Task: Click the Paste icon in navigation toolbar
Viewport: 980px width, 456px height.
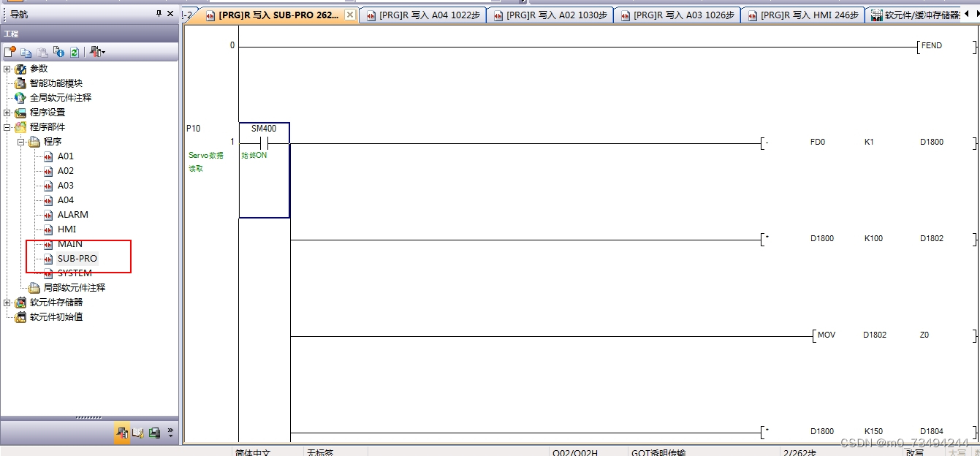Action: [x=42, y=52]
